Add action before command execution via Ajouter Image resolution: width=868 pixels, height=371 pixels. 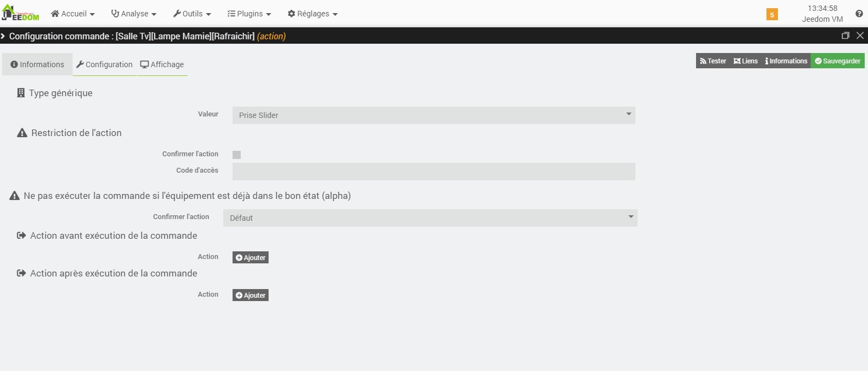point(251,257)
